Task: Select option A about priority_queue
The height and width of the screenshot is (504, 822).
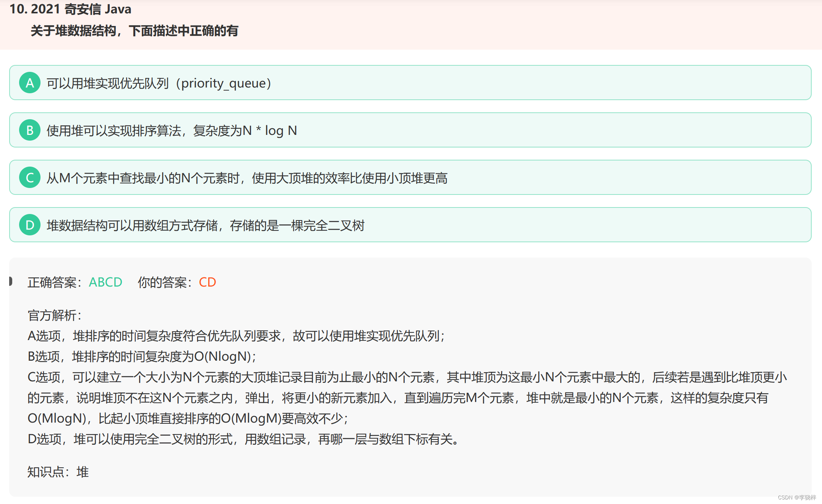Action: point(159,83)
